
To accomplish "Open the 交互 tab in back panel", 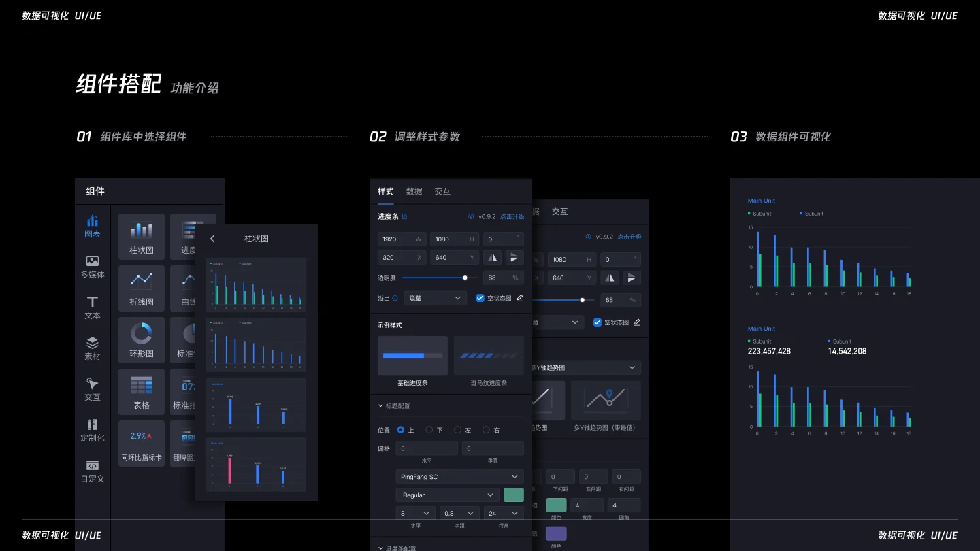I will [559, 212].
